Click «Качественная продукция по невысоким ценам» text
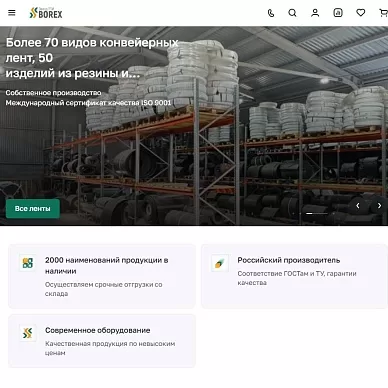Screen dimensions: 388x388 [110, 348]
